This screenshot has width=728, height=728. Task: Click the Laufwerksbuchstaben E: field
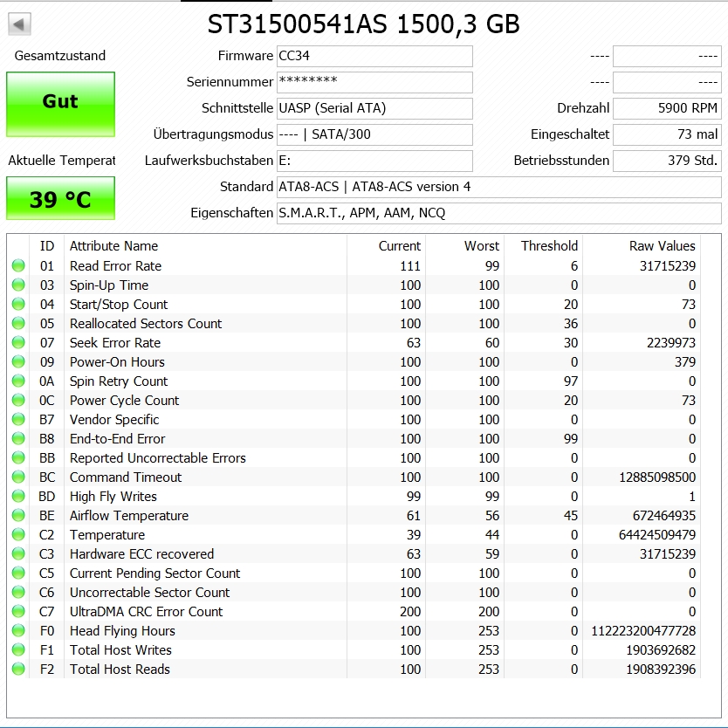point(374,161)
